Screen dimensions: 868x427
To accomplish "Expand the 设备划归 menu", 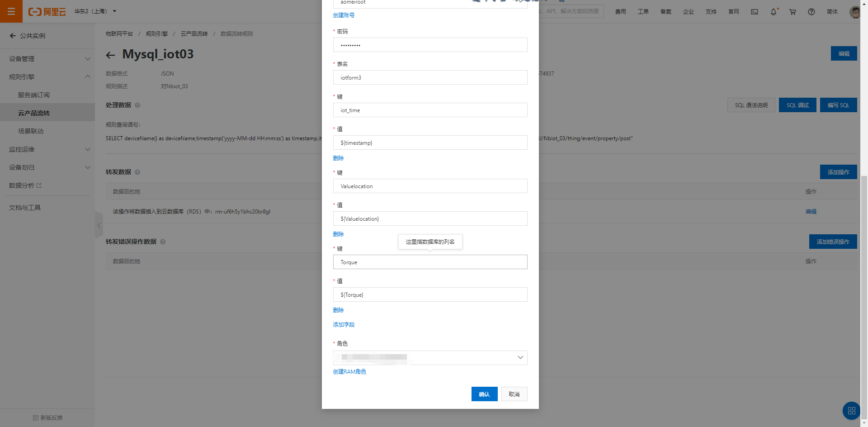I will click(47, 167).
